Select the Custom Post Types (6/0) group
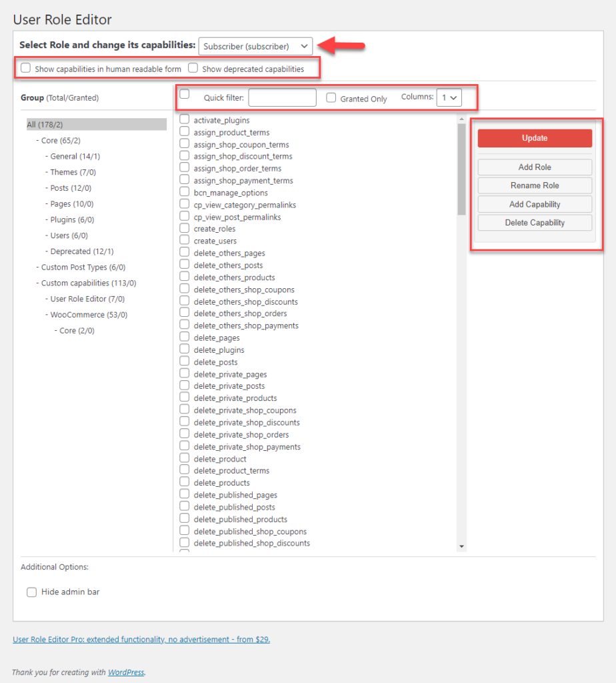The height and width of the screenshot is (683, 616). [83, 267]
